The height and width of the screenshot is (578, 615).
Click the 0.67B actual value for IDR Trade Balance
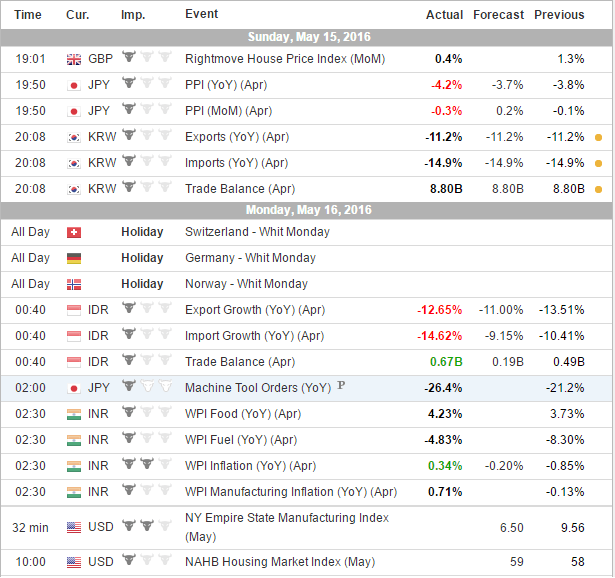pyautogui.click(x=446, y=362)
